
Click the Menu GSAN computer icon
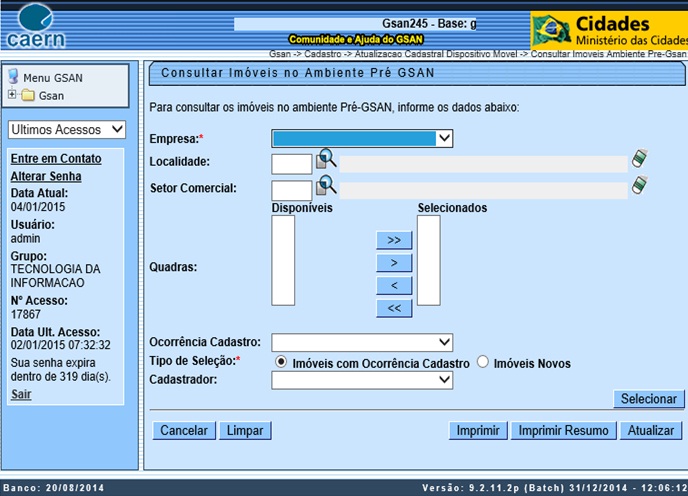pyautogui.click(x=13, y=76)
